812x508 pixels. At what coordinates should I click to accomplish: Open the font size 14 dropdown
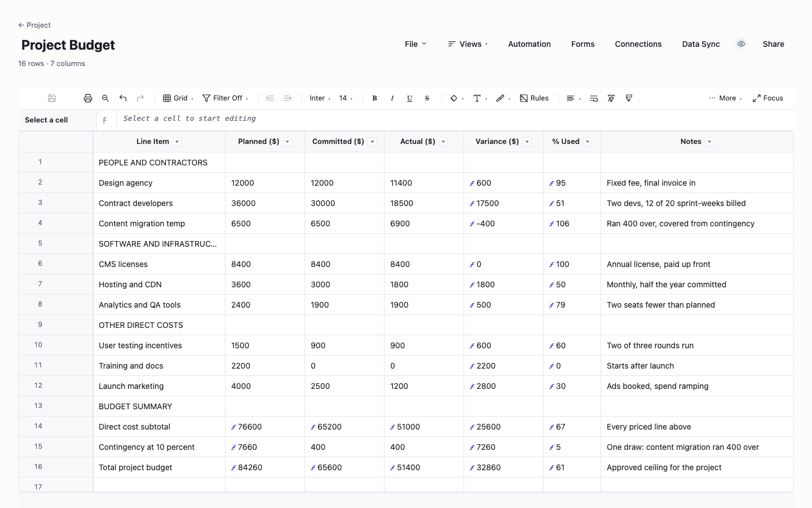[x=346, y=98]
